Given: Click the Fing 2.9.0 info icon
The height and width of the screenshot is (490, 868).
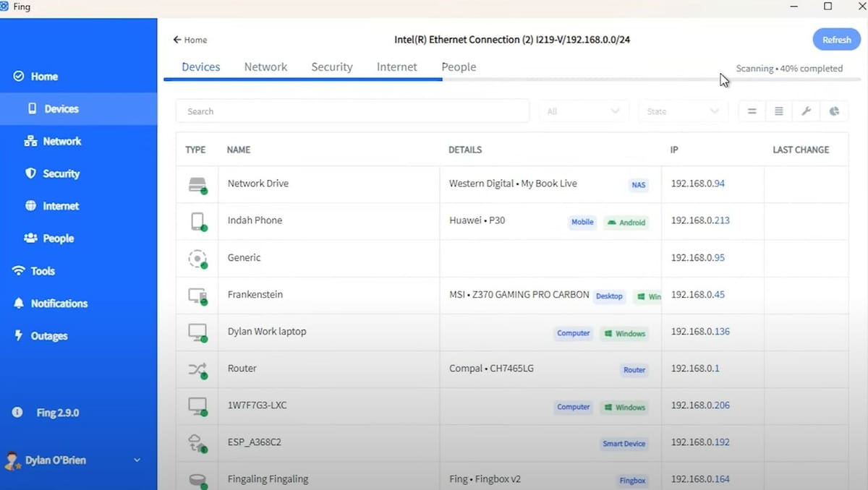Looking at the screenshot, I should click(x=17, y=412).
